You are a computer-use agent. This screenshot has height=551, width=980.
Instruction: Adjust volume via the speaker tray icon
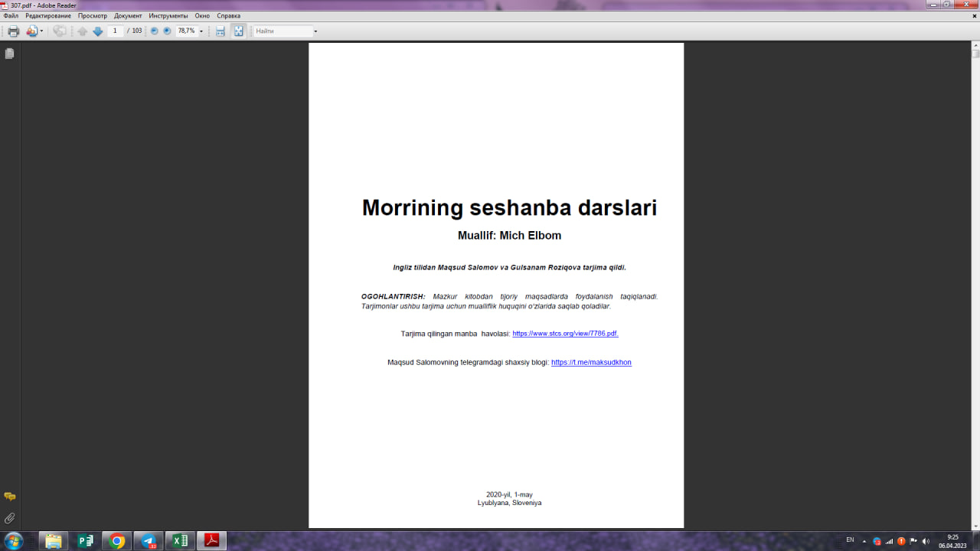926,540
